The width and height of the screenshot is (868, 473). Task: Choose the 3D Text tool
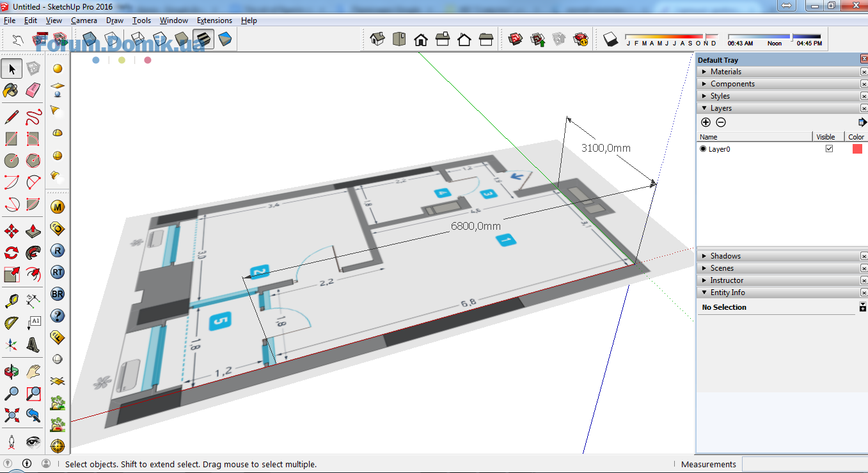click(x=33, y=344)
